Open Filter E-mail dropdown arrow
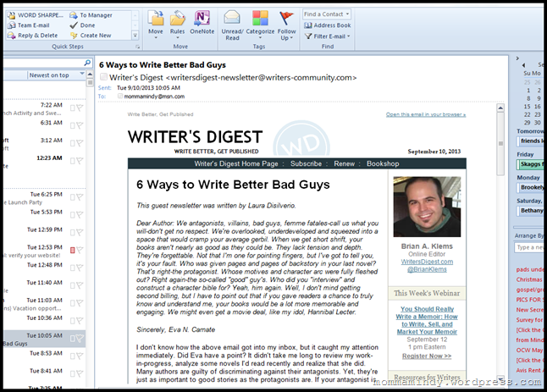Viewport: 547px width, 392px height. pyautogui.click(x=349, y=36)
